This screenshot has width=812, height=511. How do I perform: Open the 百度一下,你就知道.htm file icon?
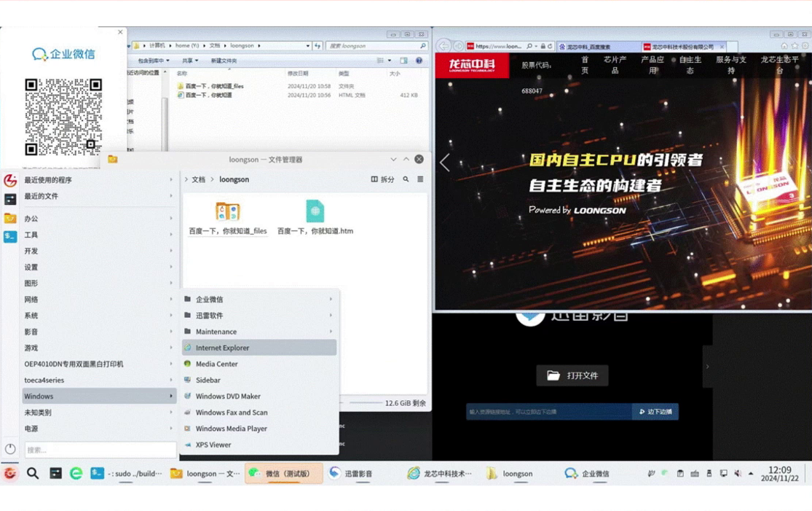[315, 211]
